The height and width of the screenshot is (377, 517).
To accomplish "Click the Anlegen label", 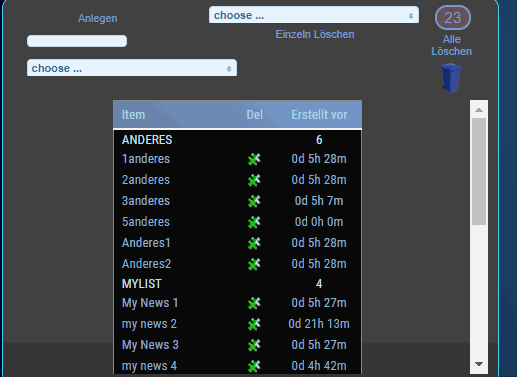I will (x=98, y=18).
